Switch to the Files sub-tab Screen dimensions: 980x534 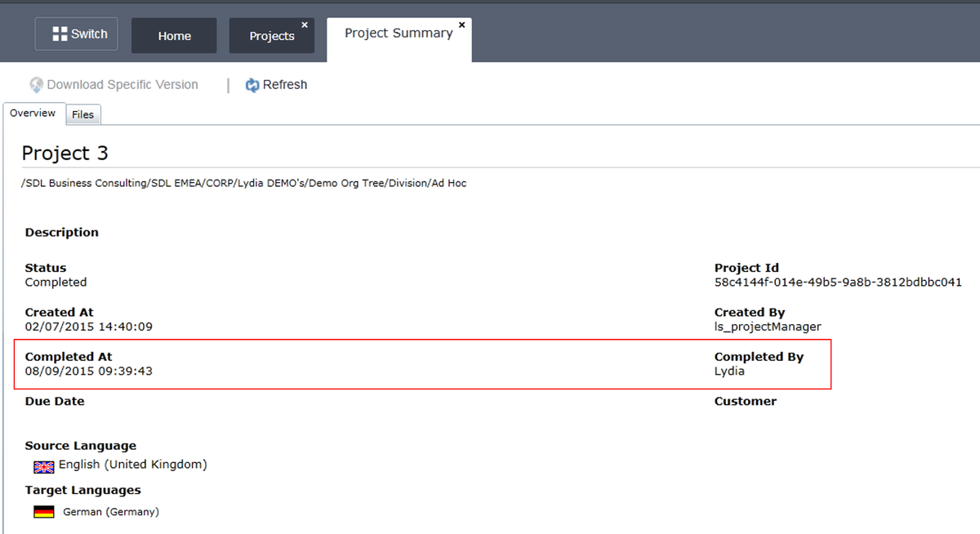83,115
